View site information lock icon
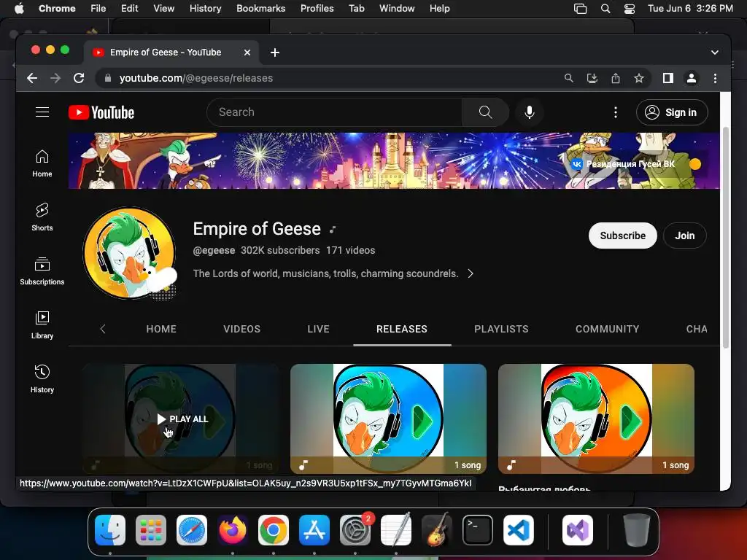This screenshot has width=747, height=560. pyautogui.click(x=108, y=78)
